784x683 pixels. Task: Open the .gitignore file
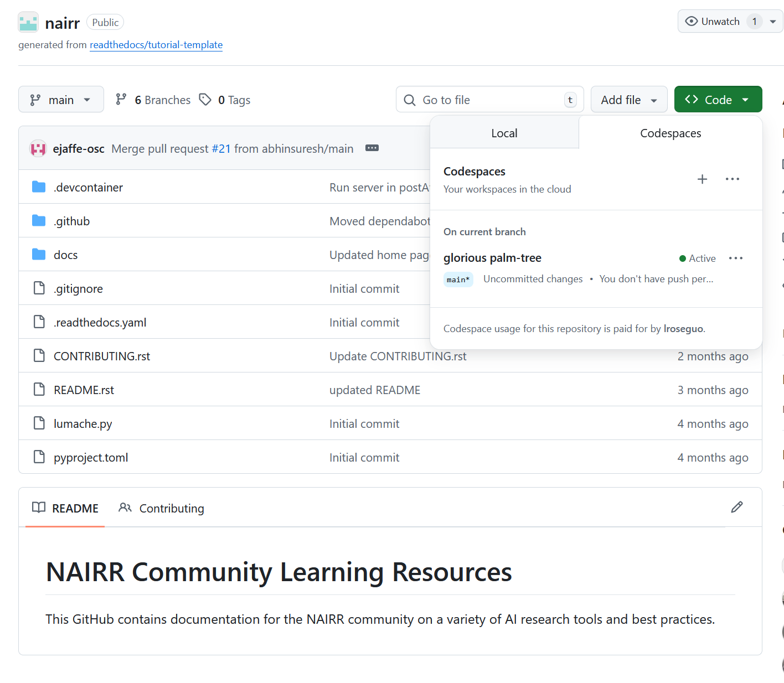pyautogui.click(x=79, y=288)
